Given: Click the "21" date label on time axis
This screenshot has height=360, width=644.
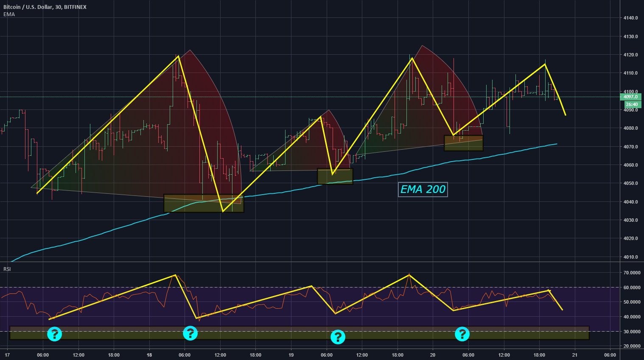Looking at the screenshot, I should [574, 355].
